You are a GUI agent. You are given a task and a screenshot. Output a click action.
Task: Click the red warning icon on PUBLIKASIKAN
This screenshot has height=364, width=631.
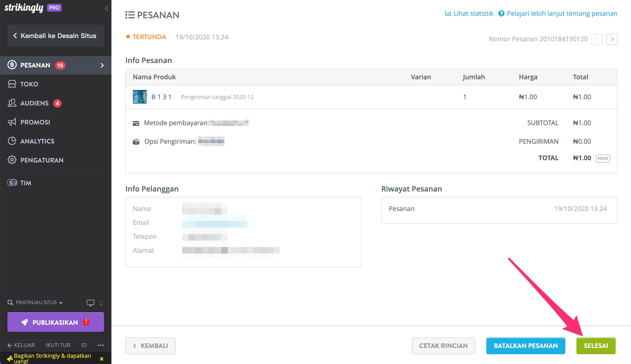pyautogui.click(x=86, y=322)
